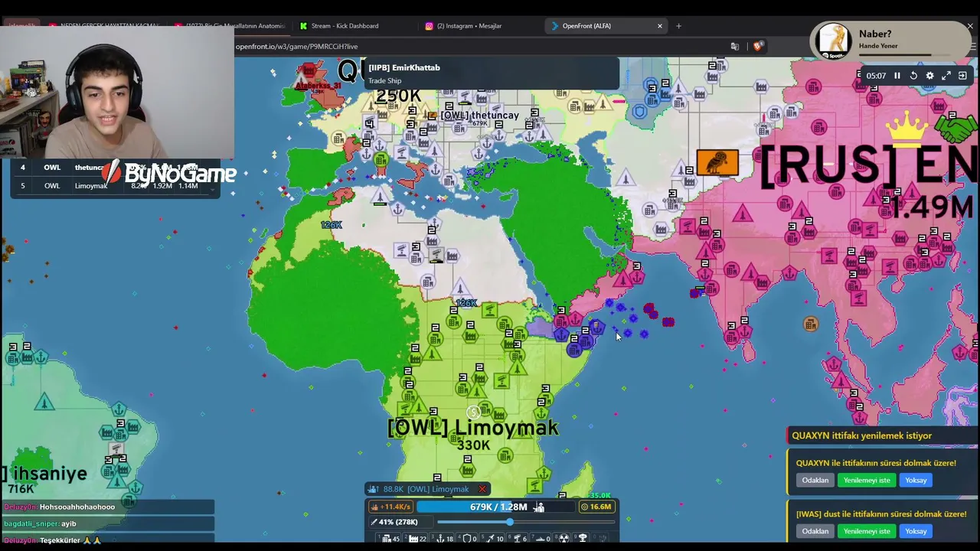Click the Spotify album art thumbnail

click(x=832, y=40)
